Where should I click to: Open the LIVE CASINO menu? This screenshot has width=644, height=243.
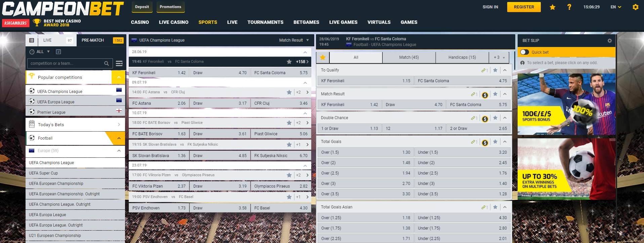[173, 22]
